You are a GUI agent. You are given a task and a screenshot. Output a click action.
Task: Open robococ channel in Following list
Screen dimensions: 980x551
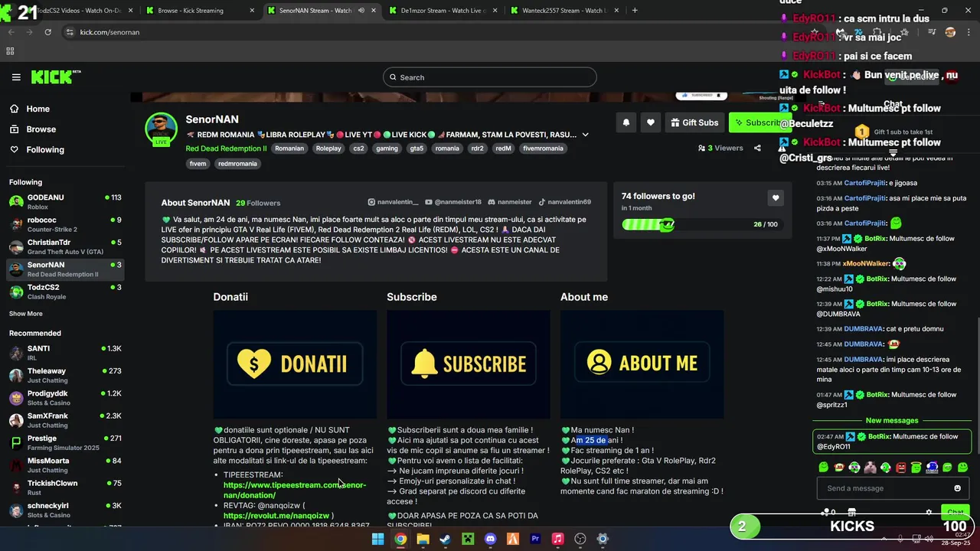pyautogui.click(x=65, y=224)
